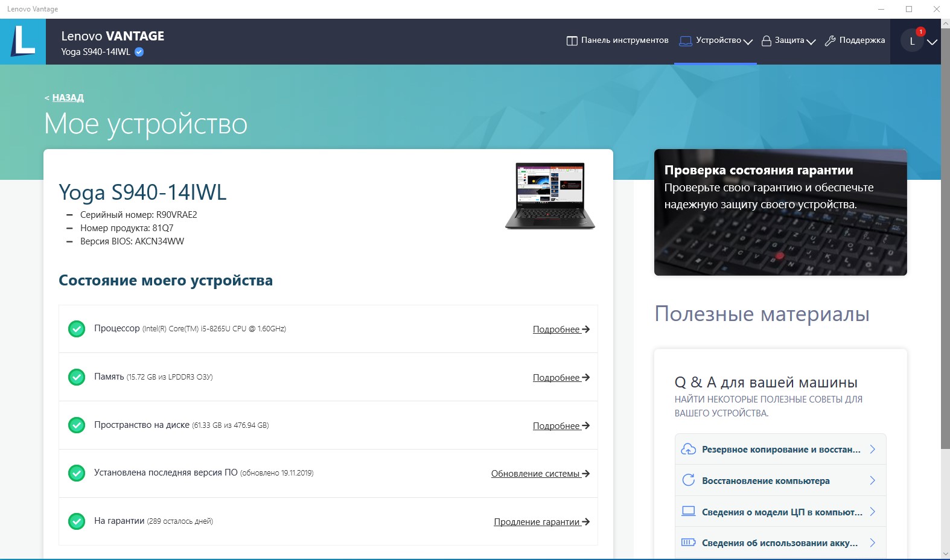Click the refresh icon beside Восстановление компьютера
Viewport: 950px width, 560px height.
tap(688, 480)
